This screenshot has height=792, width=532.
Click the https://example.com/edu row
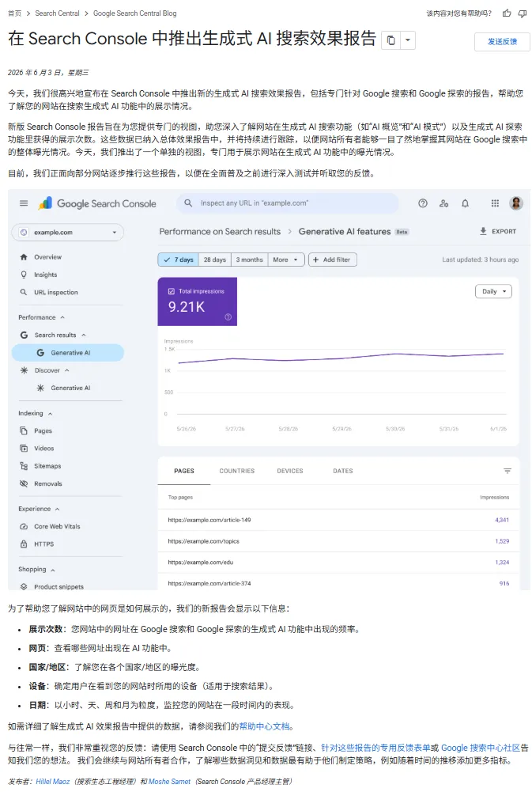point(338,563)
